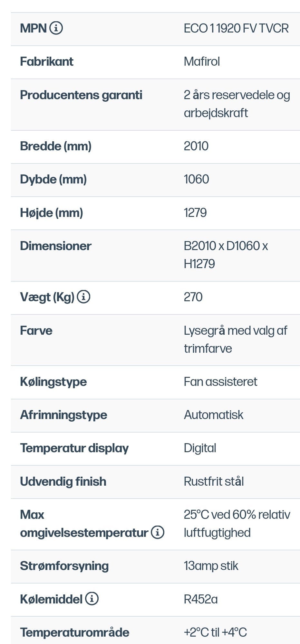Image resolution: width=300 pixels, height=644 pixels.
Task: Click the Dybde (mm) value 1060
Action: [196, 179]
